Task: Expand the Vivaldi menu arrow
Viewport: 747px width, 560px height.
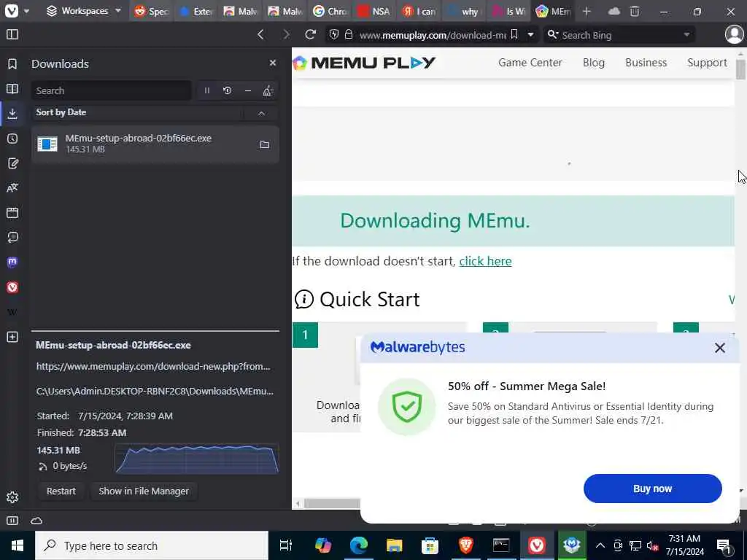Action: coord(26,11)
